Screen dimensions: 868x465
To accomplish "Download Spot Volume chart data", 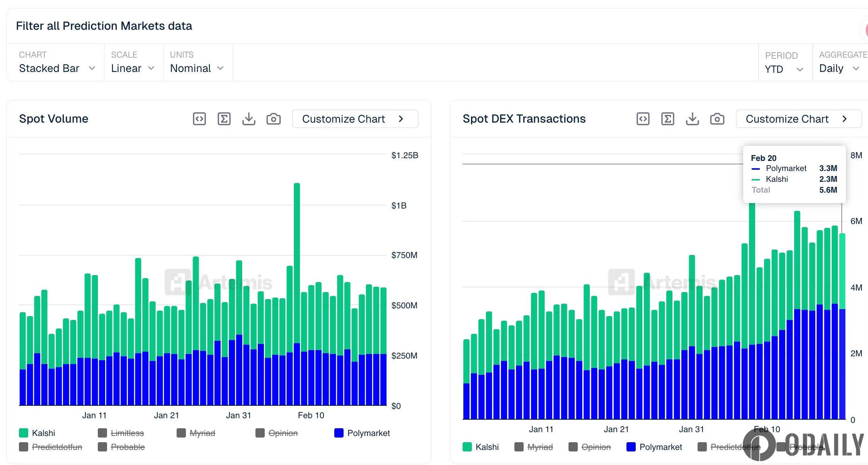I will point(249,119).
